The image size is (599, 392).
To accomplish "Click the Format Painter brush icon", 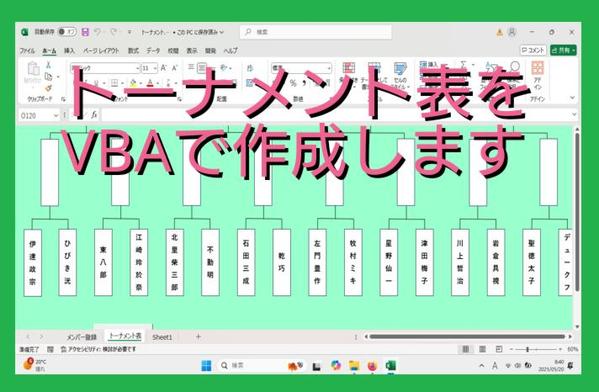I will point(49,88).
